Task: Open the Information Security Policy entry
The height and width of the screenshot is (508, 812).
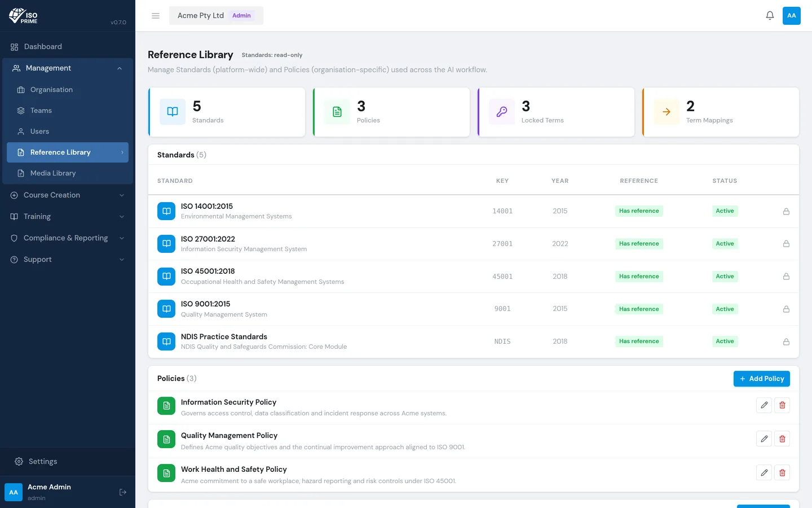Action: coord(474,408)
